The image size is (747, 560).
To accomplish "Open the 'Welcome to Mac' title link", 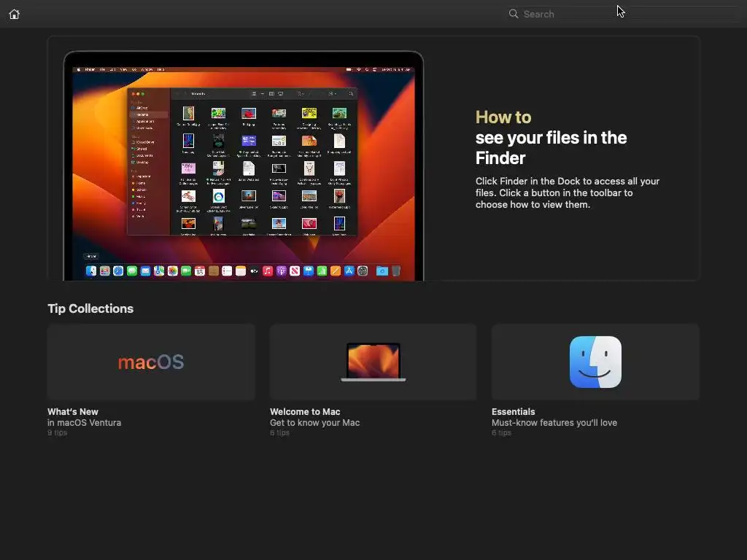I will (x=305, y=412).
